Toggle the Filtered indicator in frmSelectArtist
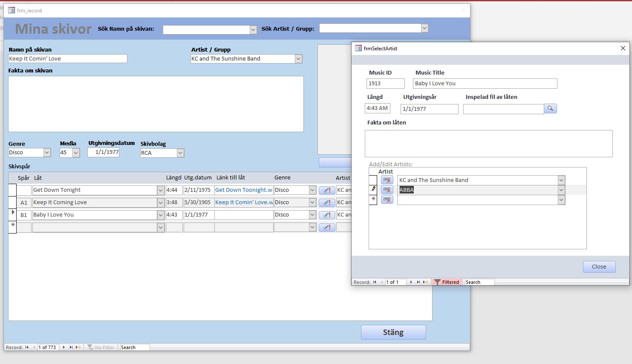 [447, 282]
